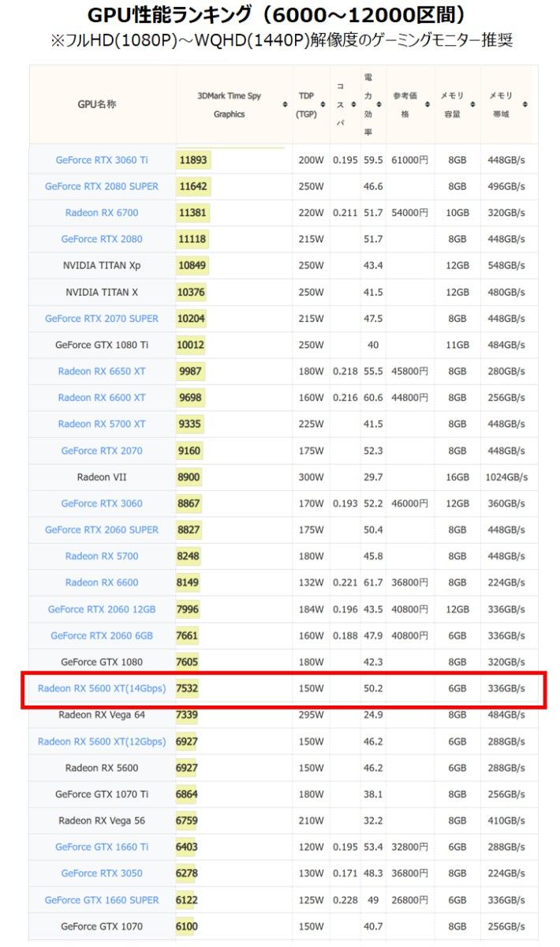Select GeForce GTX 1070 name cell
The width and height of the screenshot is (560, 947).
tap(103, 926)
